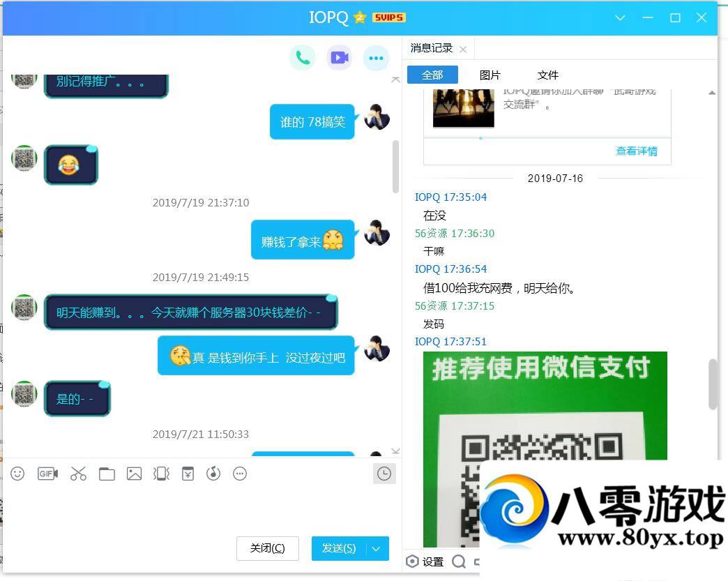Send a window shake with phone-vibrate icon
Screen dimensions: 728x581
click(x=161, y=474)
